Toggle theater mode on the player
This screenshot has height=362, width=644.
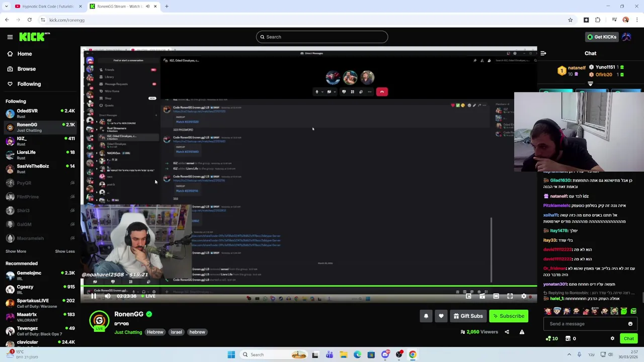click(496, 296)
